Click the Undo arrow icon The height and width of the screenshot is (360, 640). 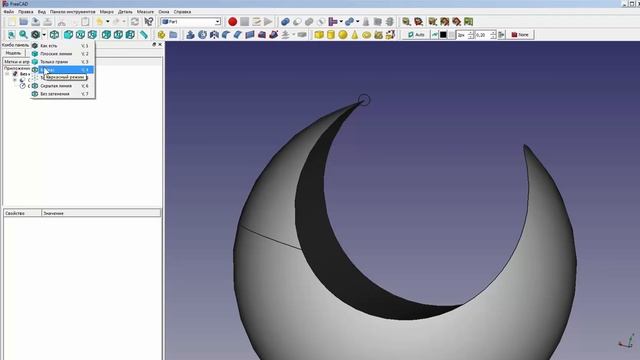coord(100,22)
